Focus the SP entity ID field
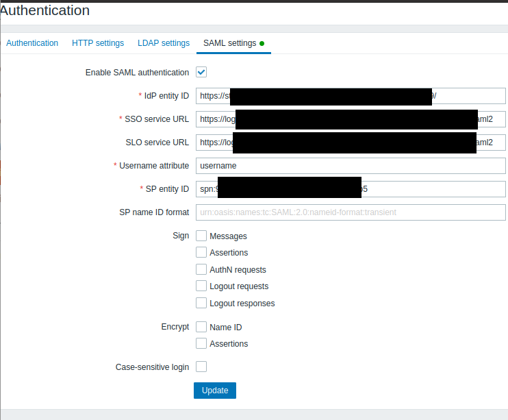The width and height of the screenshot is (508, 420). coord(351,189)
